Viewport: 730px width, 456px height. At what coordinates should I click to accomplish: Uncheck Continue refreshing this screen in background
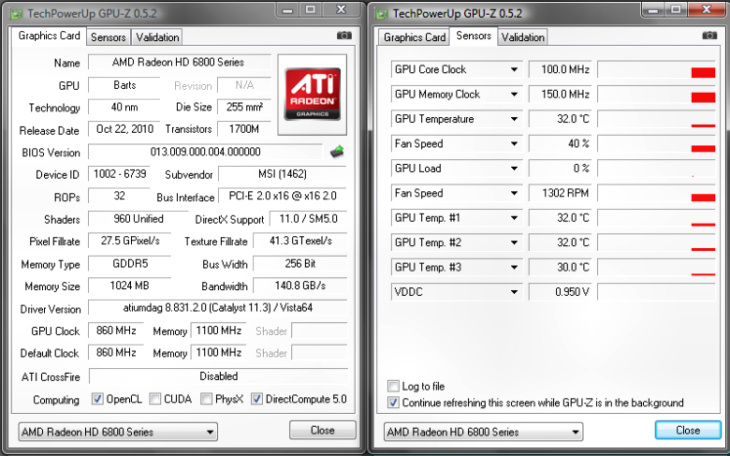393,402
